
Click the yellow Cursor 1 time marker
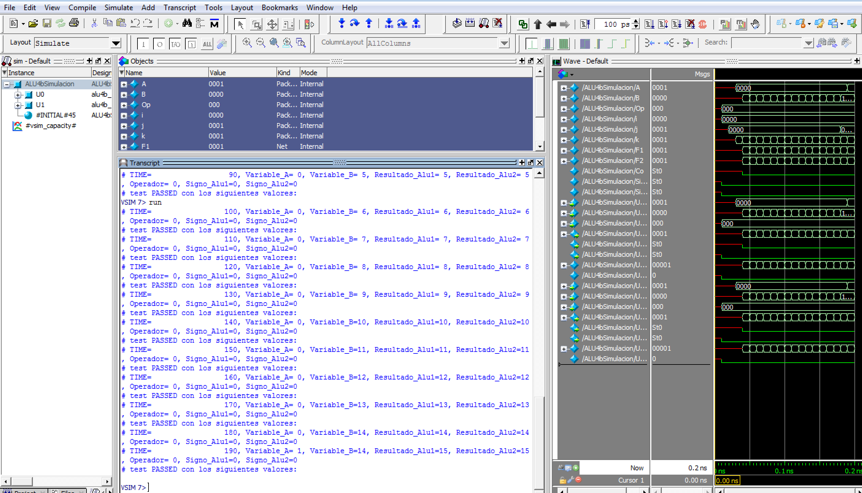pyautogui.click(x=727, y=480)
